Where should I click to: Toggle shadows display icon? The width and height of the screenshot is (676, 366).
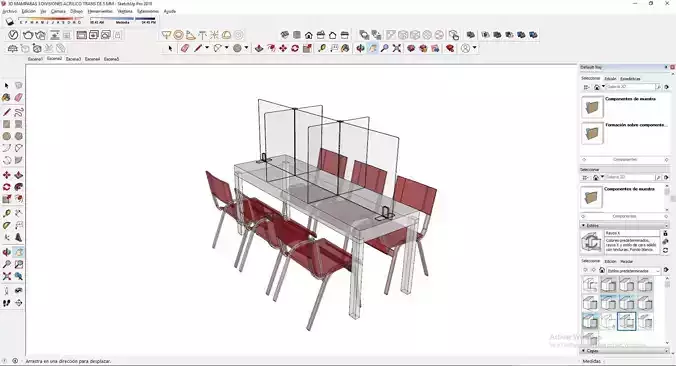click(9, 21)
